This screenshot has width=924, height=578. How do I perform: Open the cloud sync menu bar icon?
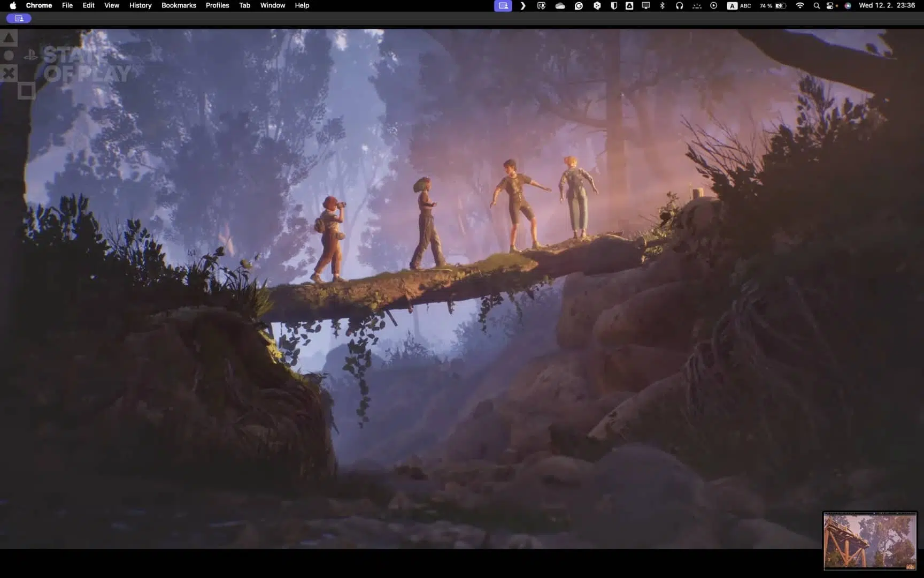560,5
